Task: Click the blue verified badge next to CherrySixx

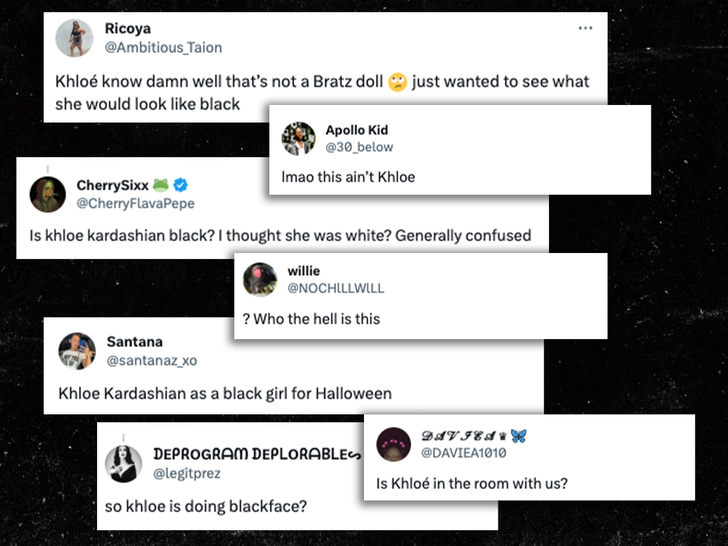Action: (x=181, y=185)
